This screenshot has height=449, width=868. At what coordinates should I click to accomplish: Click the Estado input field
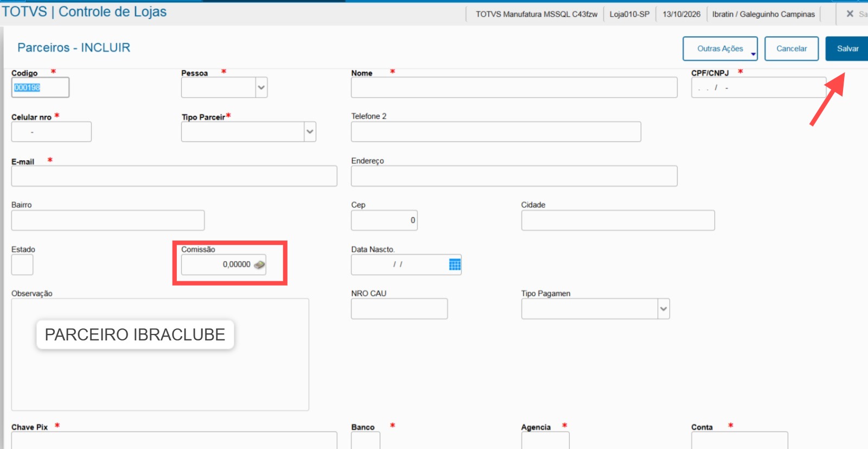point(22,264)
